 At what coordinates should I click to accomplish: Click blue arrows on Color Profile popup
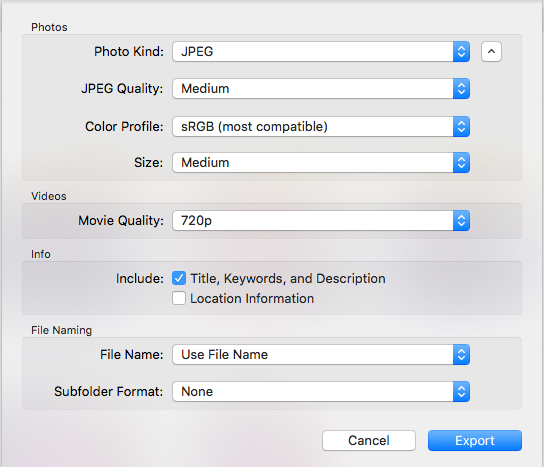tap(461, 127)
